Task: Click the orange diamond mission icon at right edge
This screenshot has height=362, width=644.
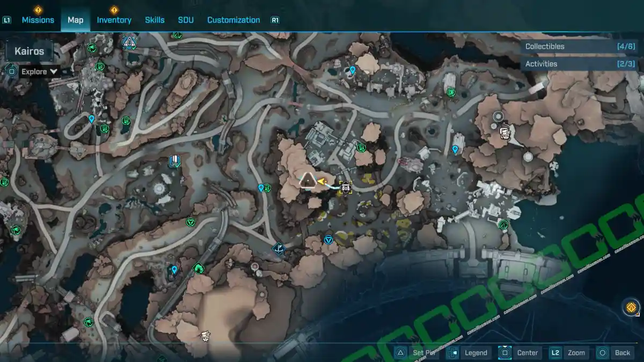Action: coord(631,308)
